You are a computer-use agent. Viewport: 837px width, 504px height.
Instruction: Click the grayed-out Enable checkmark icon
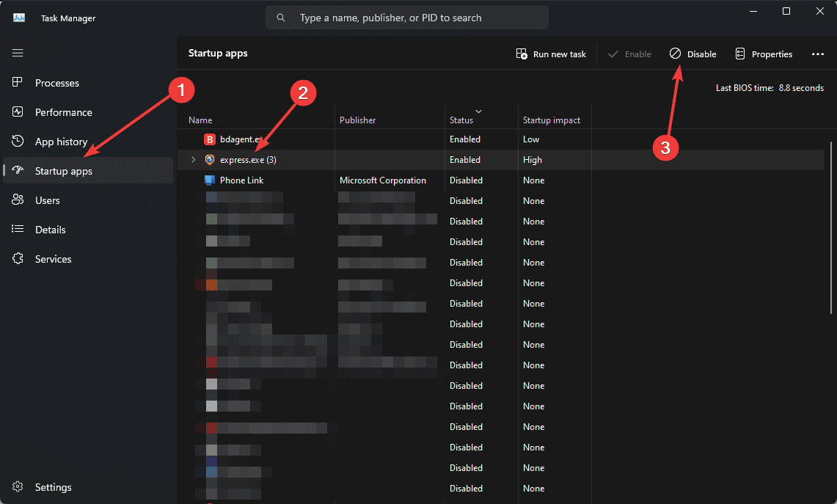613,54
